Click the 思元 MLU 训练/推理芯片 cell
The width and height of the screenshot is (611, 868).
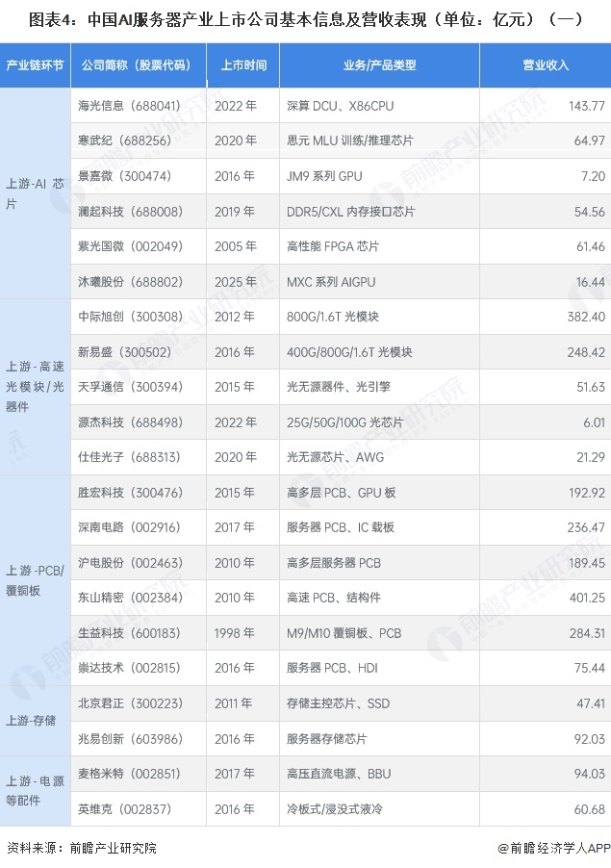coord(380,140)
